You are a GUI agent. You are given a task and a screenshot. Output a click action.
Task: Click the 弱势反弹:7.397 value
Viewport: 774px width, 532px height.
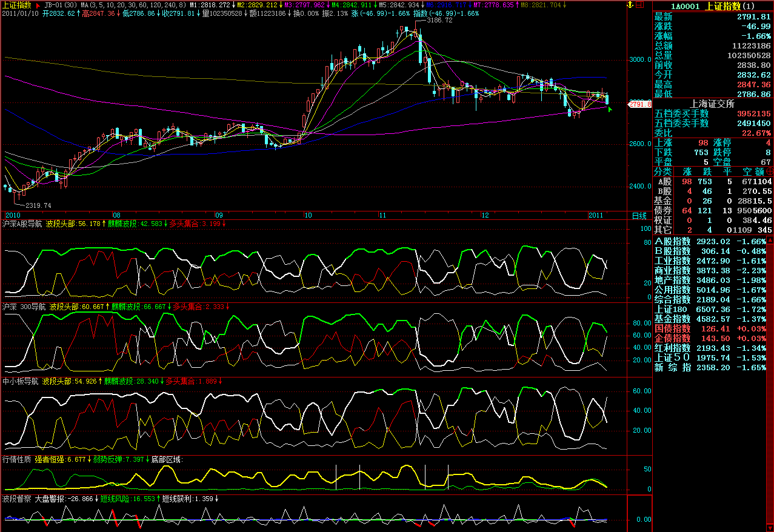click(118, 459)
